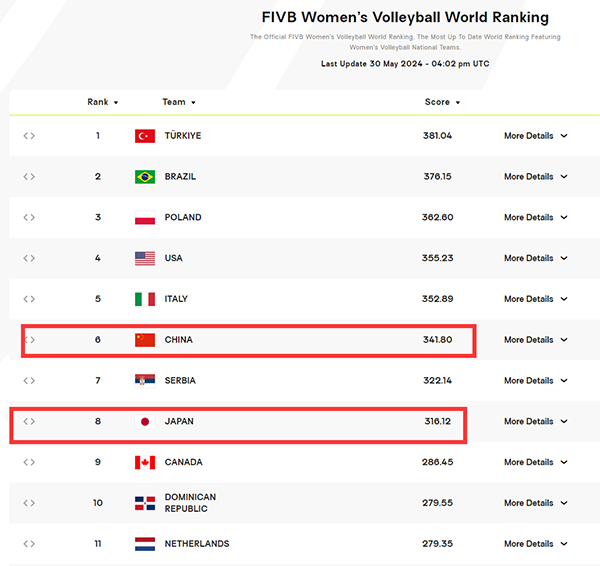Screen dimensions: 600x566
Task: Click the USA flag icon
Action: tap(145, 258)
